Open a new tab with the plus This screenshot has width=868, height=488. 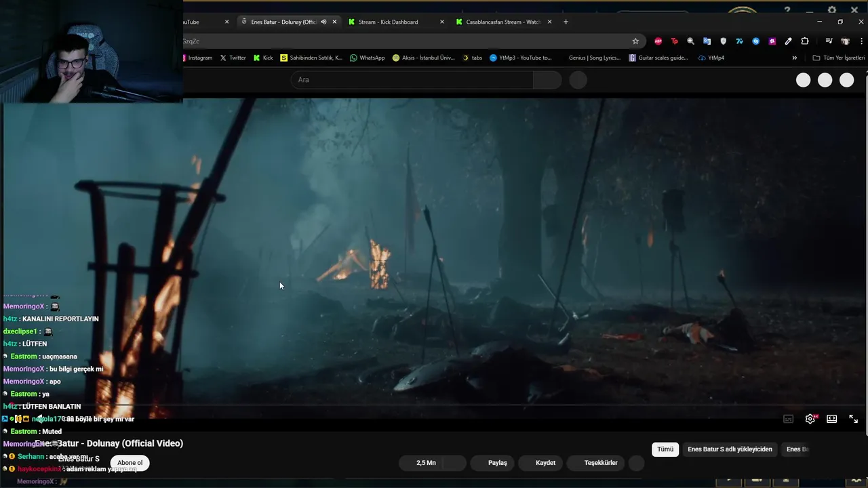[x=566, y=22]
